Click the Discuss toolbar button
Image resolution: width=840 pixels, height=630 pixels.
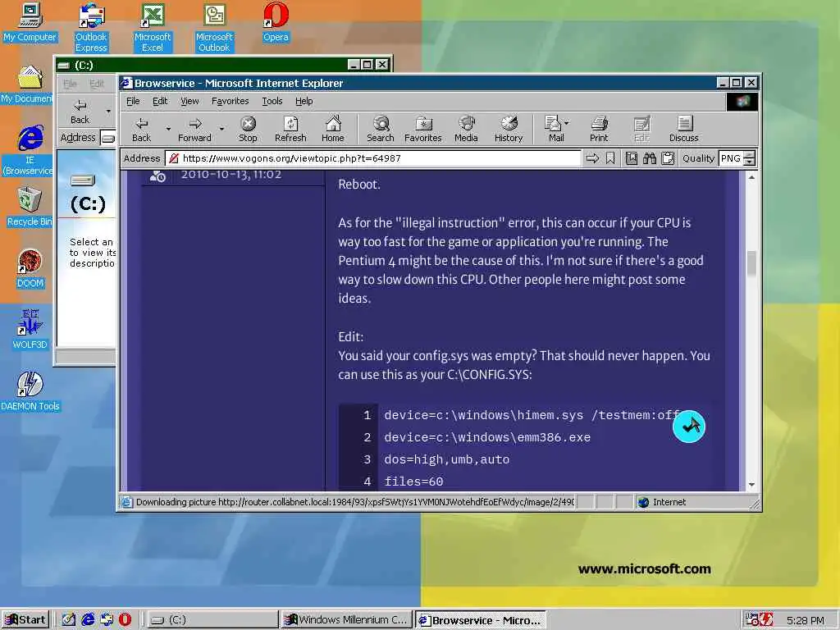pos(683,129)
